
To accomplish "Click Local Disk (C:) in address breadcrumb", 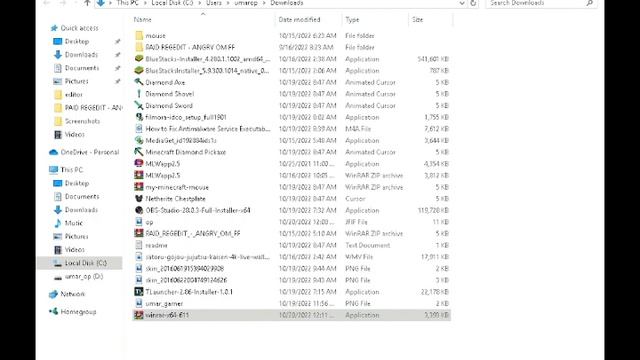I will (x=172, y=3).
